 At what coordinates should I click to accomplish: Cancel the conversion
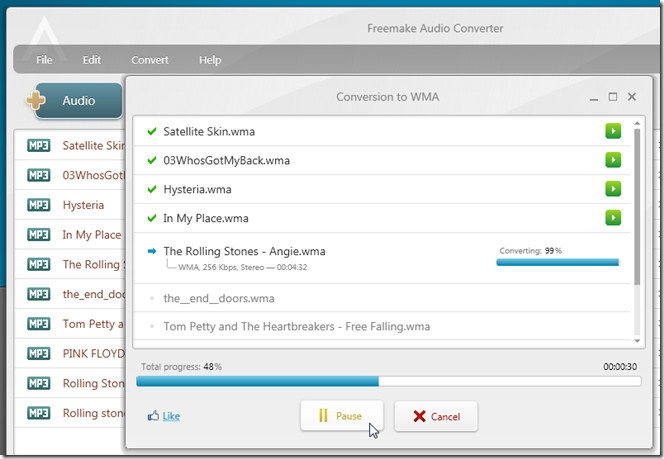pos(436,416)
